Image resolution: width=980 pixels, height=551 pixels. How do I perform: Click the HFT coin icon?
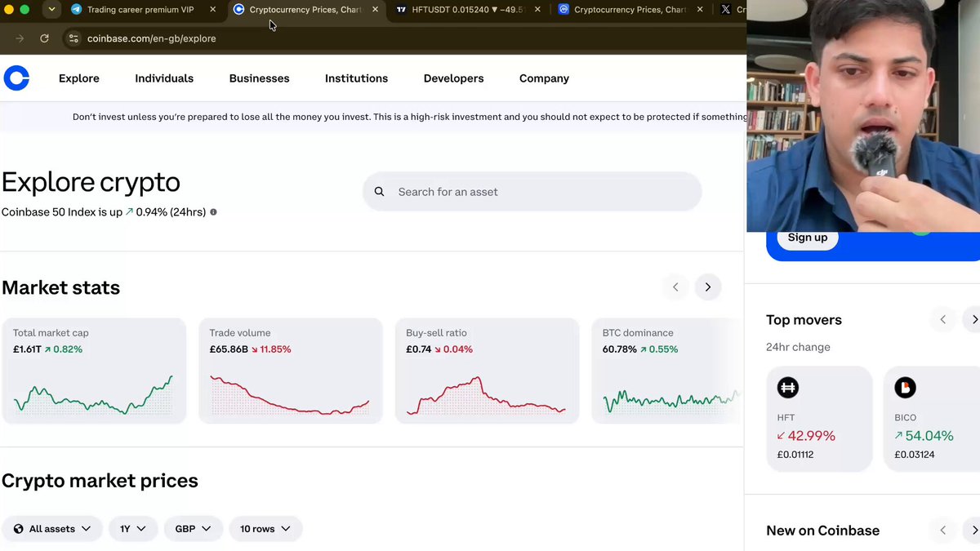coord(788,388)
